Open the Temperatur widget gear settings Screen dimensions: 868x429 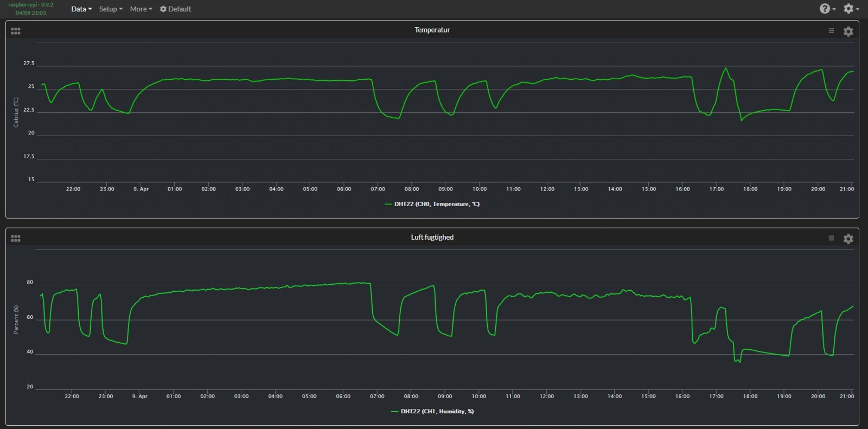848,31
